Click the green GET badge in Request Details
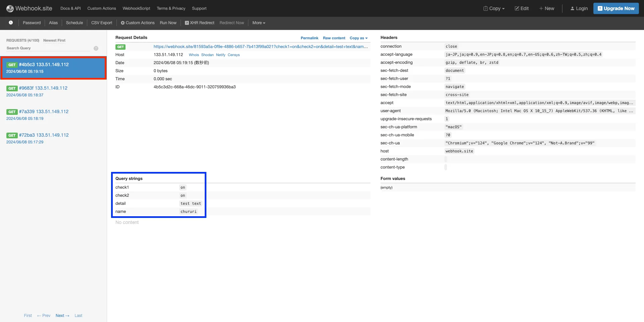Screen dimensions: 644x322 (120, 47)
